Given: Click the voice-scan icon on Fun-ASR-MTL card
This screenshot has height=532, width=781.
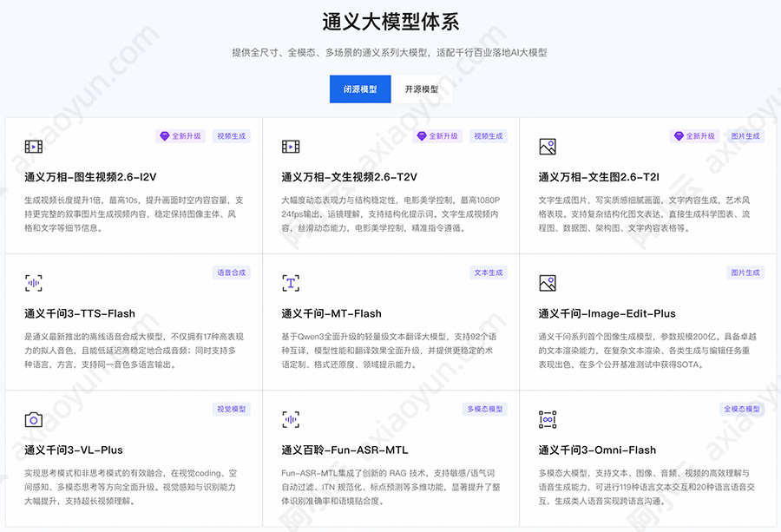Looking at the screenshot, I should click(x=292, y=418).
